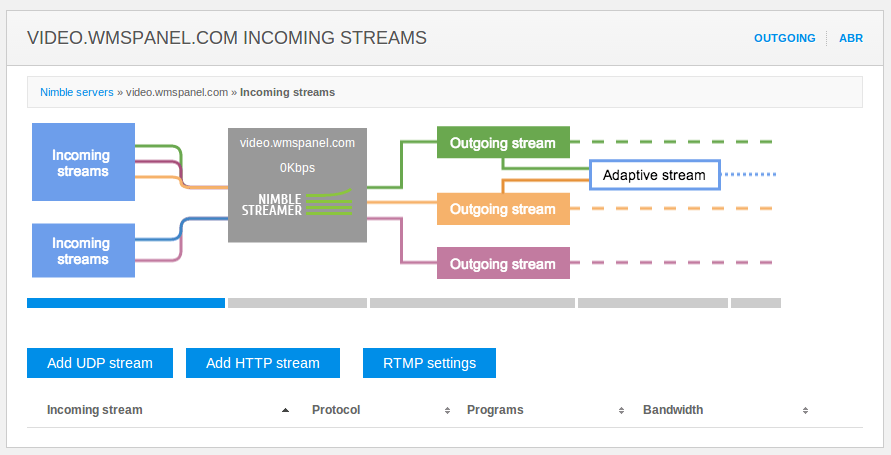891x455 pixels.
Task: Click the Incoming stream column header
Action: 95,410
